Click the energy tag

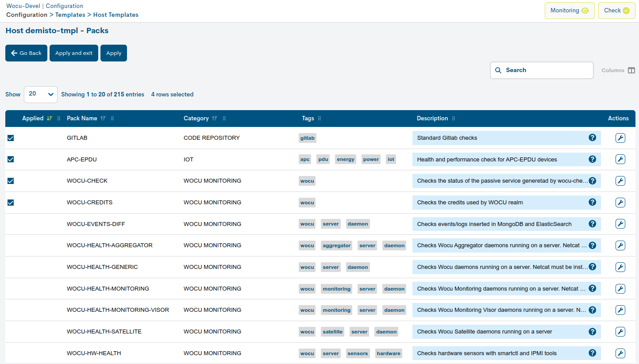(x=346, y=159)
